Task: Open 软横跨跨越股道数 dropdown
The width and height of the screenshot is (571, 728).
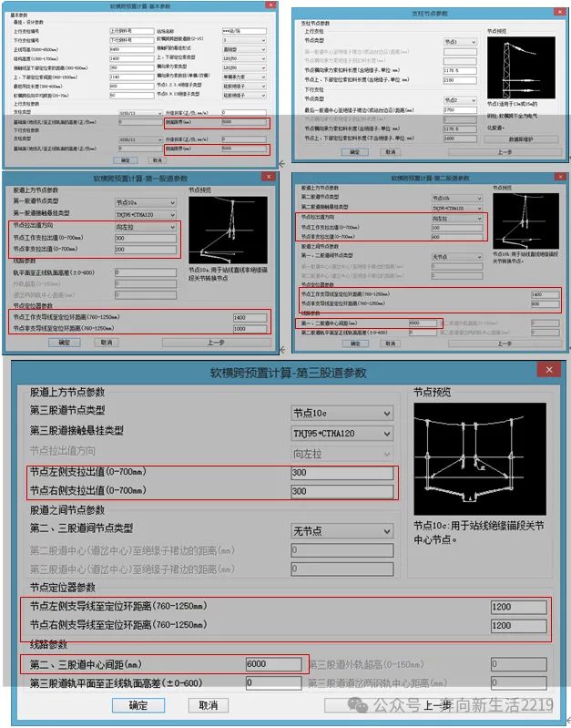Action: tap(244, 40)
